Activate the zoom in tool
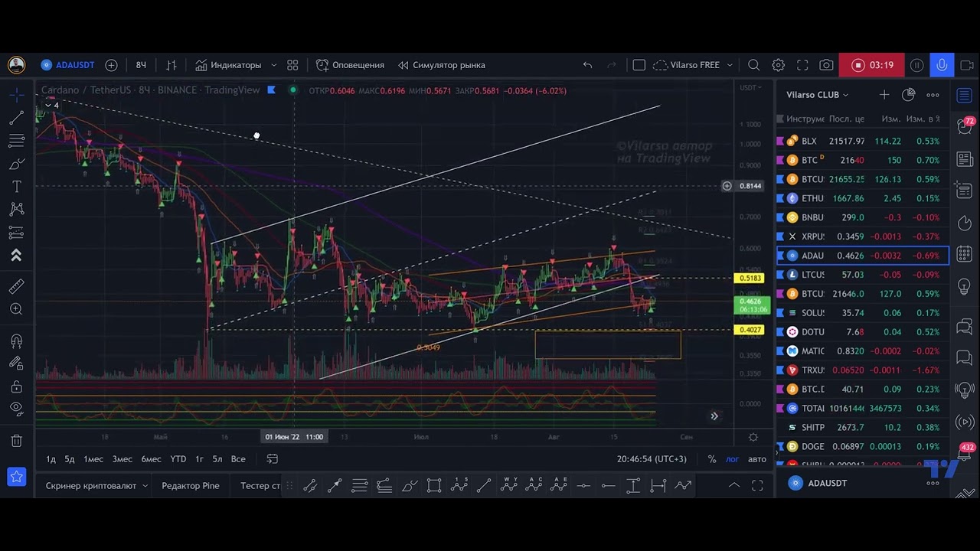 coord(16,309)
